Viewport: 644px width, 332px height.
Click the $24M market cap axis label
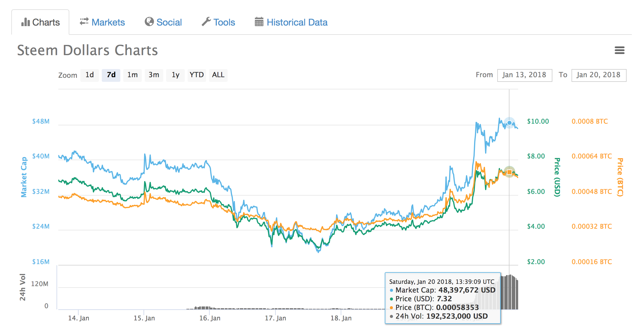(x=41, y=226)
